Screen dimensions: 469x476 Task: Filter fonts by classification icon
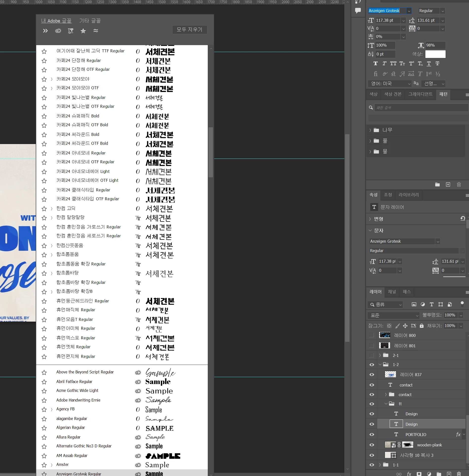pyautogui.click(x=70, y=31)
